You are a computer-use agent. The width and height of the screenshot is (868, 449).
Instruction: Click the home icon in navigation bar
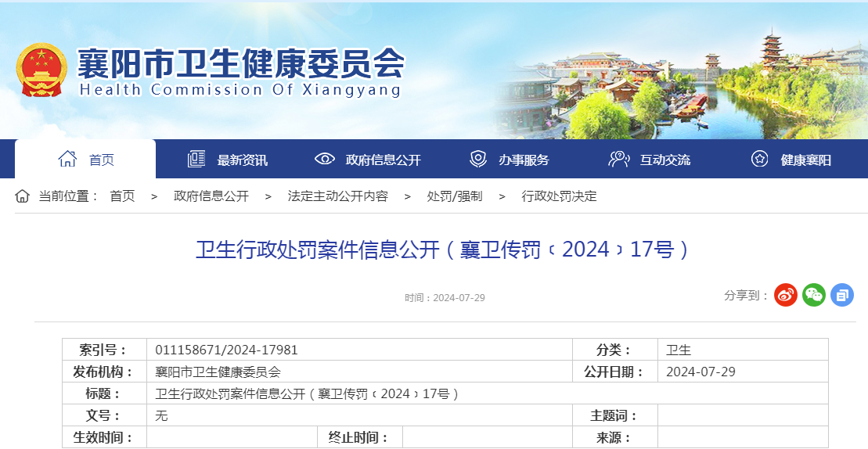[x=67, y=159]
